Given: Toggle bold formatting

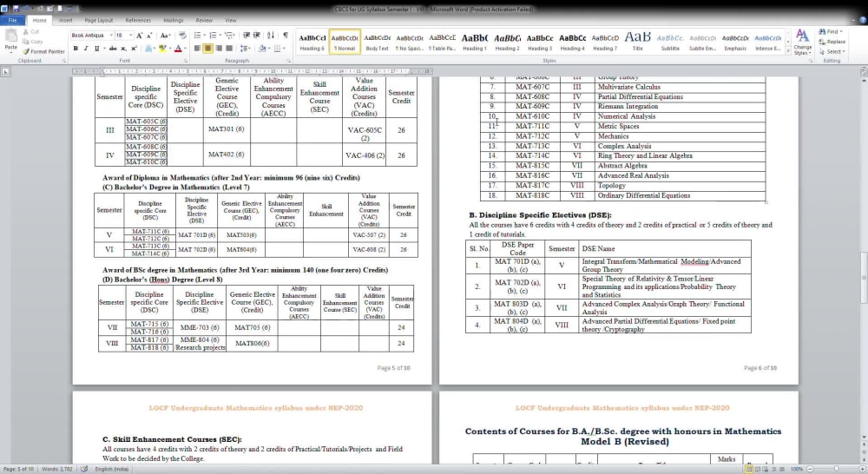Looking at the screenshot, I should [x=76, y=49].
